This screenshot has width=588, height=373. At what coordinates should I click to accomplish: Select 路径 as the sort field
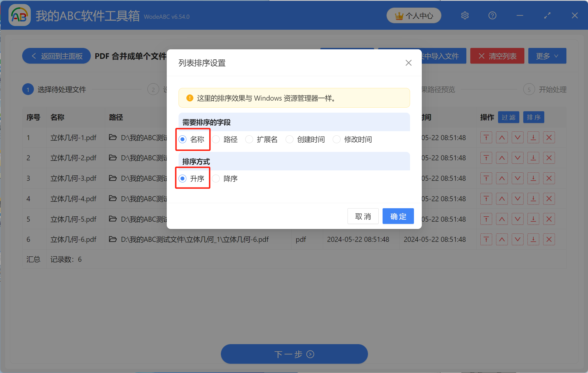[216, 139]
